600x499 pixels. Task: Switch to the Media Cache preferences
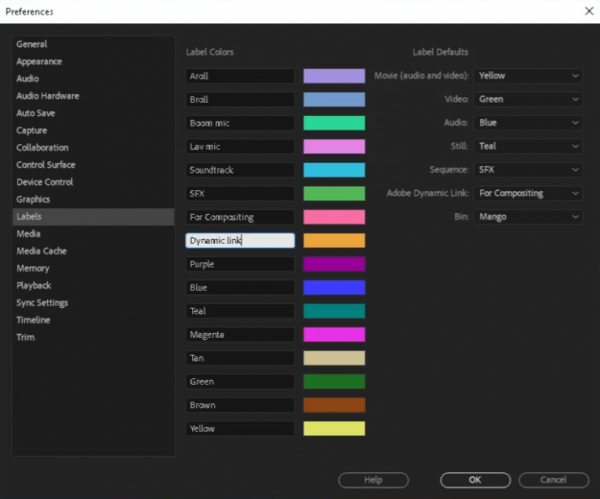coord(42,251)
